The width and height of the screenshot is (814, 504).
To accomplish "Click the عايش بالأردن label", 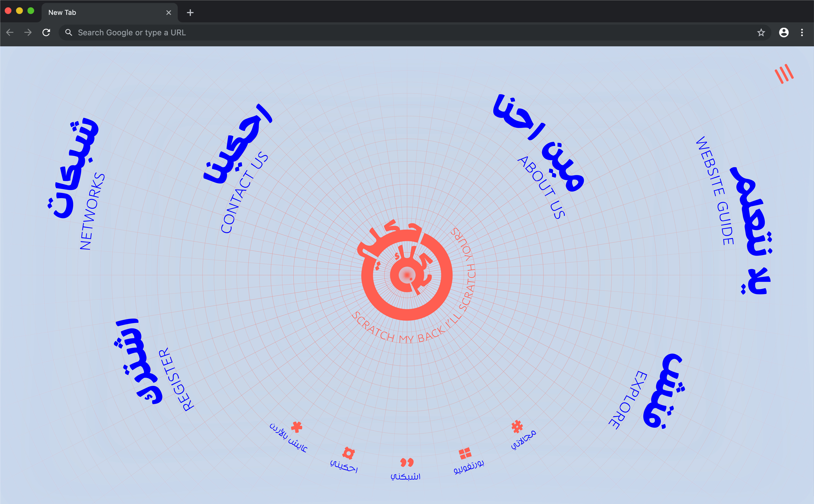I will pyautogui.click(x=288, y=438).
